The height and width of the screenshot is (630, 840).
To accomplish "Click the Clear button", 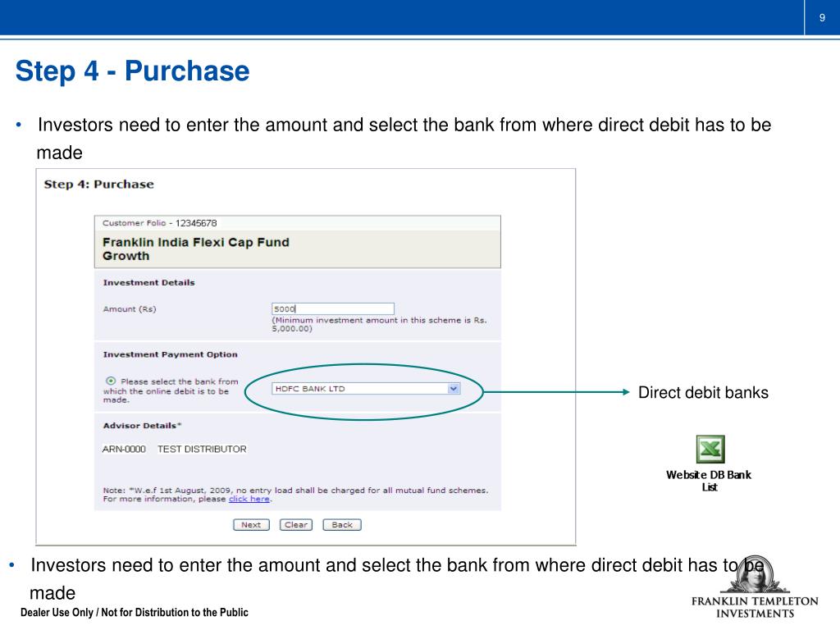I will (295, 524).
